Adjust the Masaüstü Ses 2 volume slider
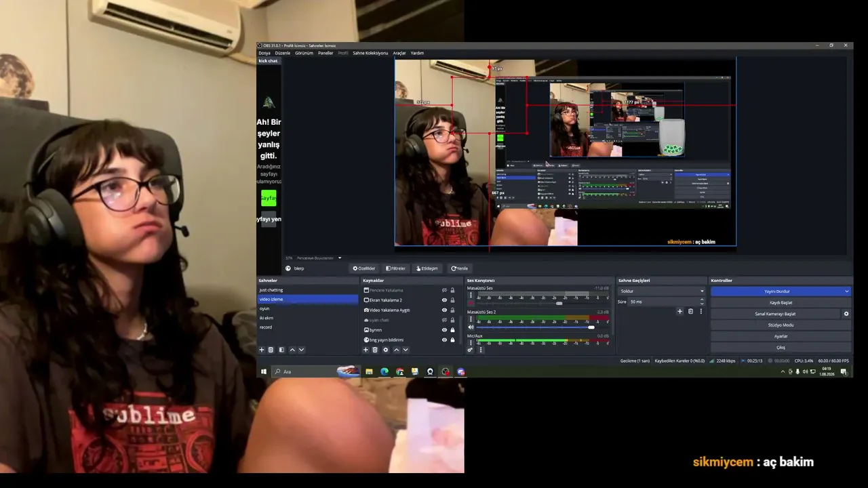The height and width of the screenshot is (488, 868). point(591,327)
